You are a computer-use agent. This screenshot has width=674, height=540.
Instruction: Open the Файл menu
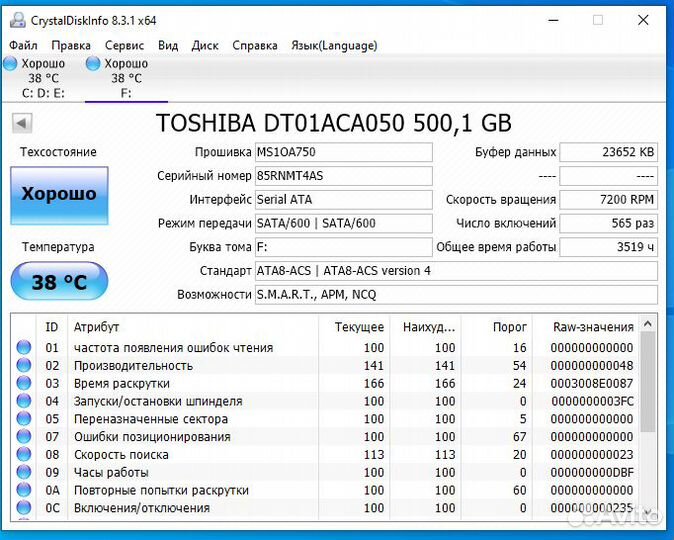23,46
